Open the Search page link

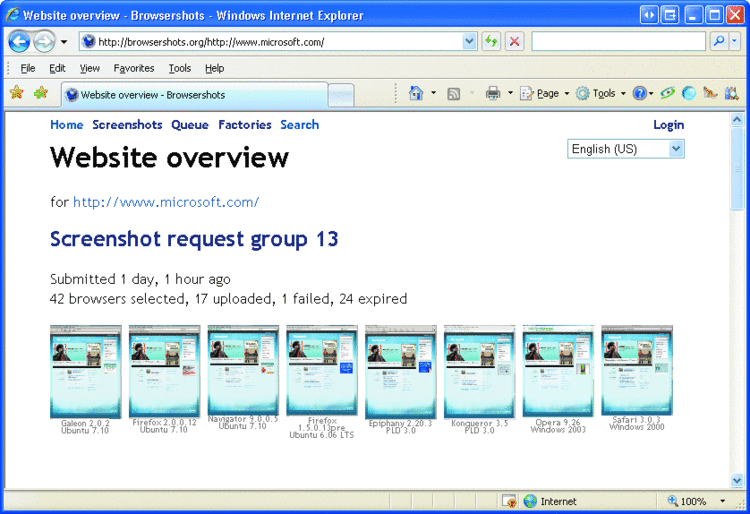pyautogui.click(x=299, y=125)
